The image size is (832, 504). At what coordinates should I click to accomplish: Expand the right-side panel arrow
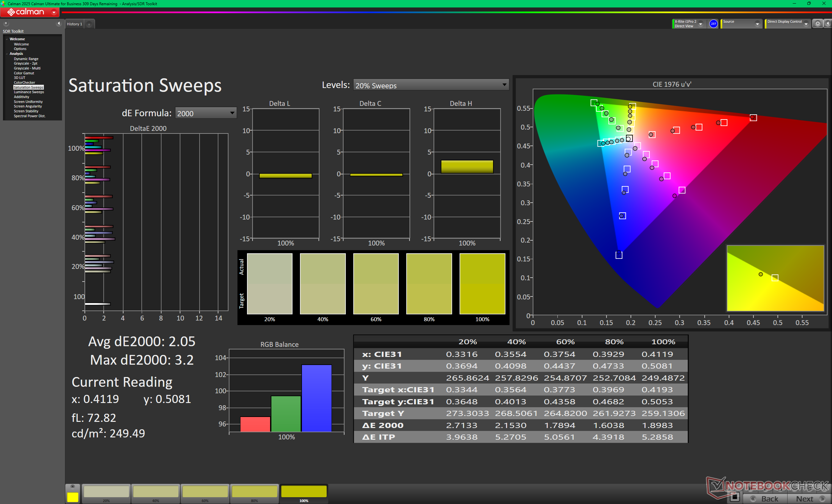click(827, 24)
